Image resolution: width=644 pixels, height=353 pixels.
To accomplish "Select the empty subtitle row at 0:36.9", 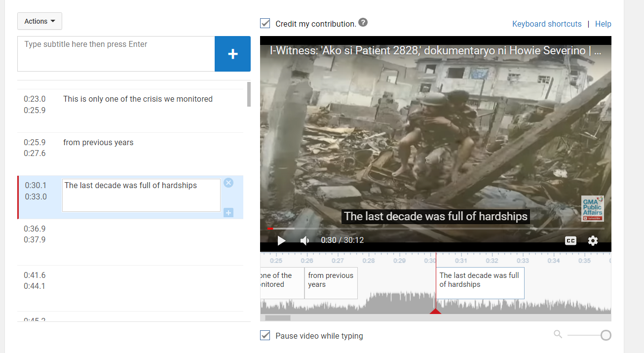I will pyautogui.click(x=130, y=242).
